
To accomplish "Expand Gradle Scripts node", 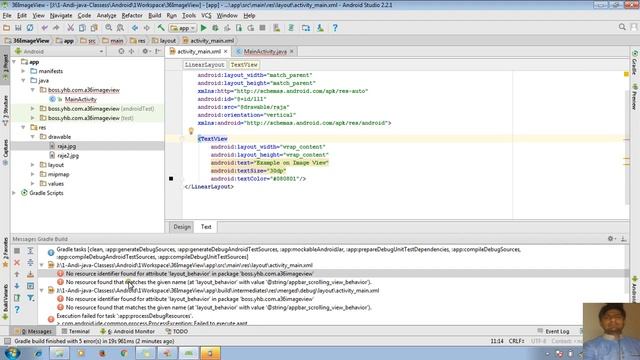I will click(15, 193).
